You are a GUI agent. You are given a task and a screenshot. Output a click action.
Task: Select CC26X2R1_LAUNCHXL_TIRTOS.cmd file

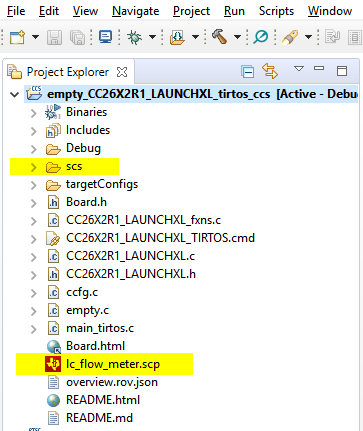[160, 238]
